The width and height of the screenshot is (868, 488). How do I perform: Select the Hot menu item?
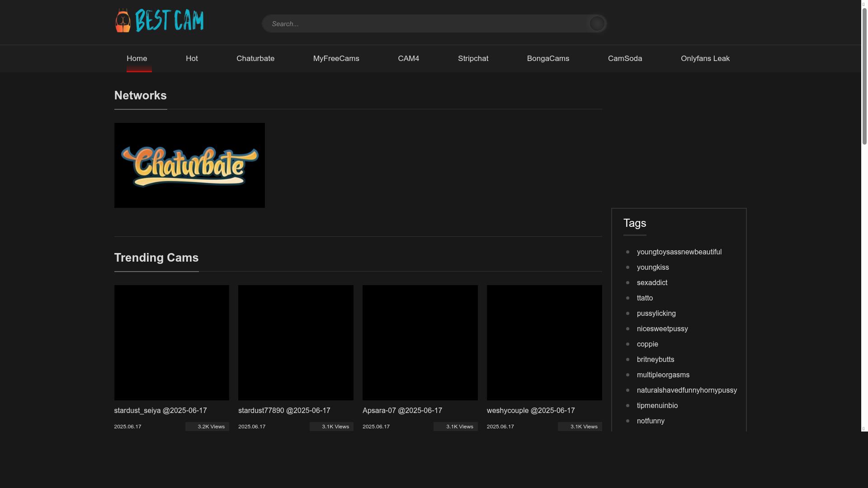(x=192, y=58)
